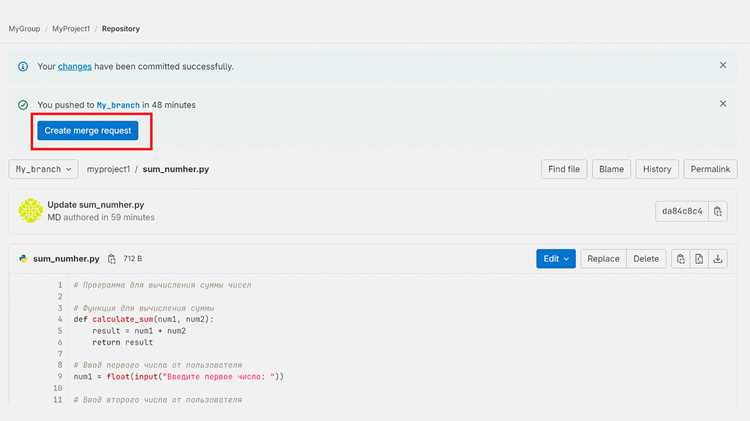Open the Repository breadcrumb

[x=121, y=29]
